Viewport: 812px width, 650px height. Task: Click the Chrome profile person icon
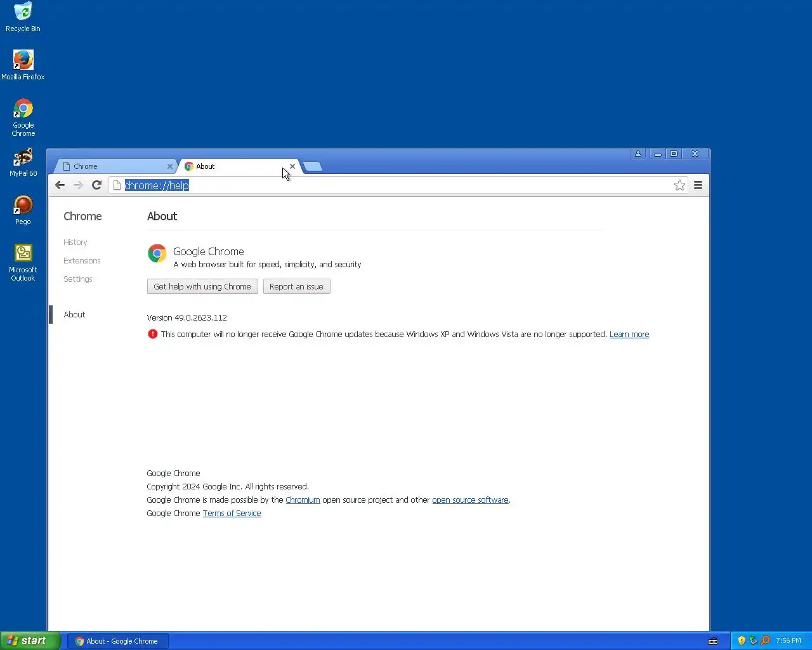point(638,154)
